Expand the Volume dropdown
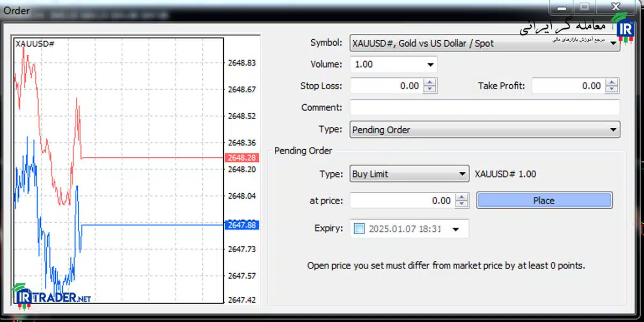This screenshot has width=644, height=322. point(394,64)
